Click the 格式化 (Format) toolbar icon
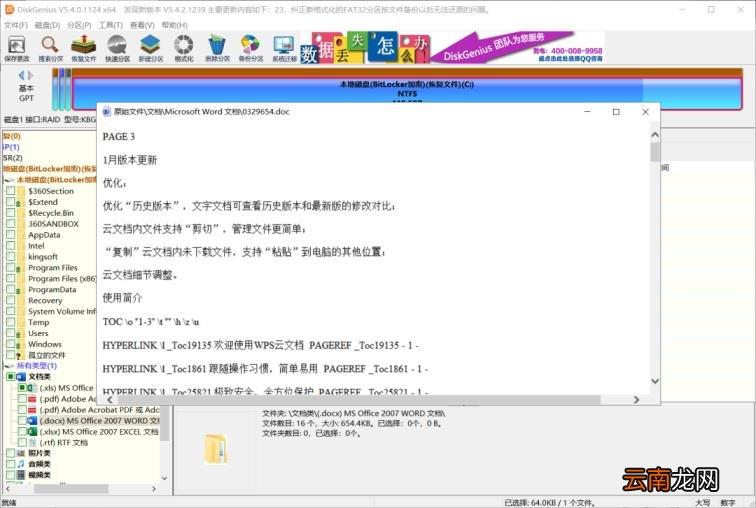The height and width of the screenshot is (508, 756). (184, 49)
